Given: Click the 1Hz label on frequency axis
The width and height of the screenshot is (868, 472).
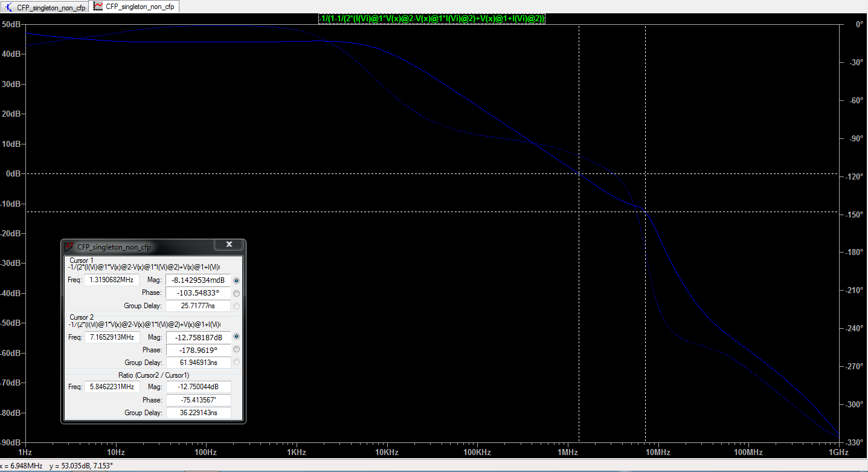Looking at the screenshot, I should coord(25,453).
